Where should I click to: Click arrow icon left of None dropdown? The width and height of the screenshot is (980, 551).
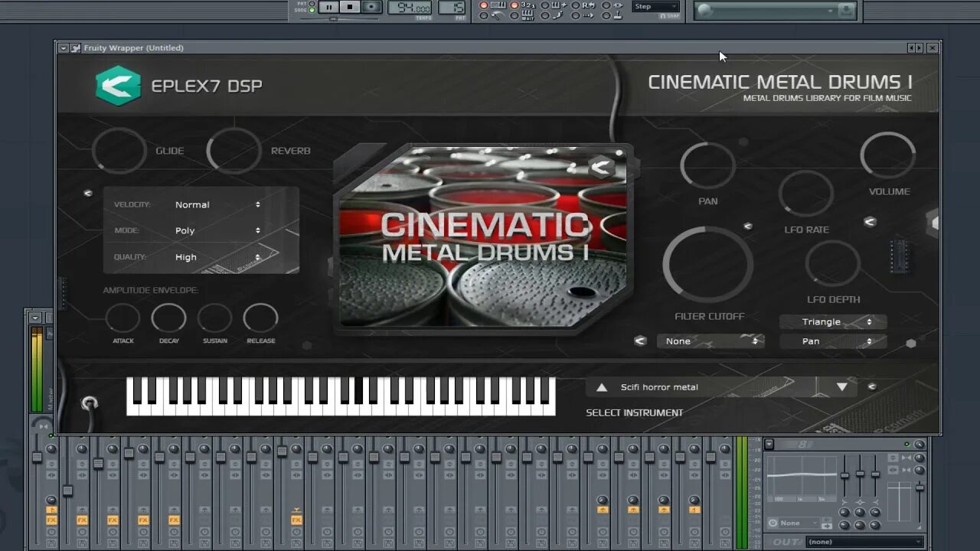click(640, 341)
